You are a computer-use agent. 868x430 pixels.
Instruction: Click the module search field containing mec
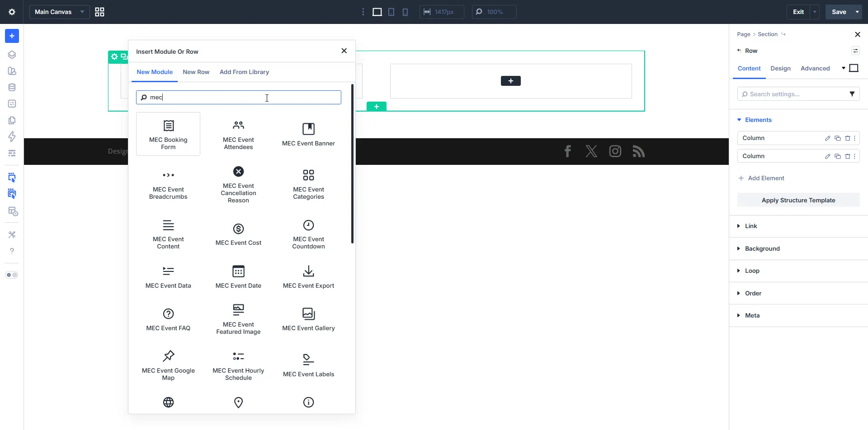point(239,97)
